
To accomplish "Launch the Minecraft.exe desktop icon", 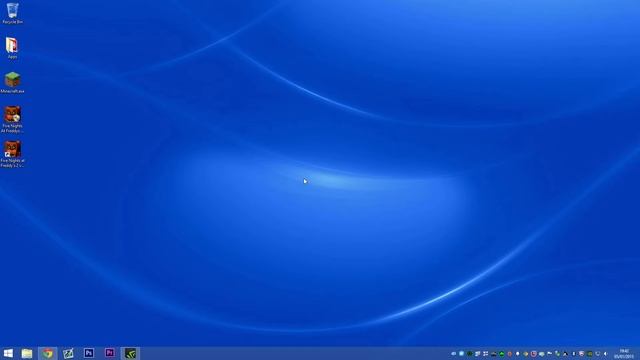I will (x=12, y=82).
